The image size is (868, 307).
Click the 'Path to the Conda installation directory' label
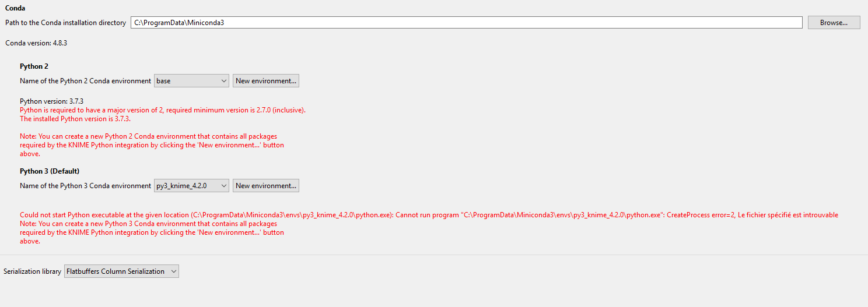pyautogui.click(x=65, y=23)
